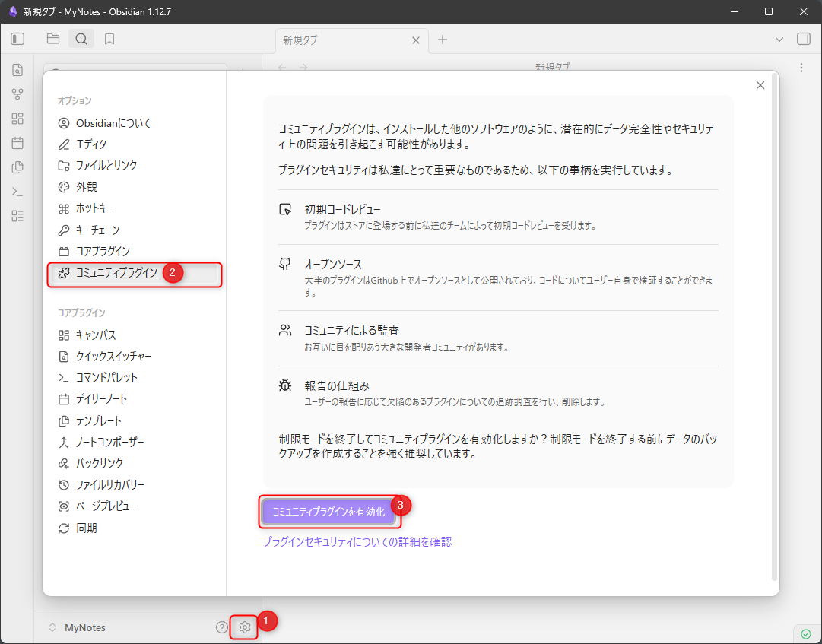This screenshot has width=822, height=644.
Task: Click the Obsidian app icon in title bar
Action: (13, 11)
